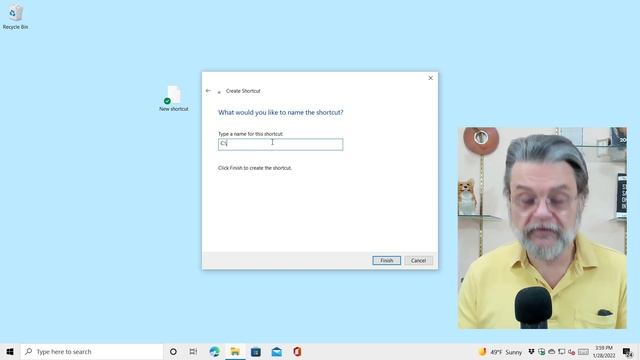Click 'Click Finish to create the shortcut' text
This screenshot has height=360, width=640.
click(255, 168)
